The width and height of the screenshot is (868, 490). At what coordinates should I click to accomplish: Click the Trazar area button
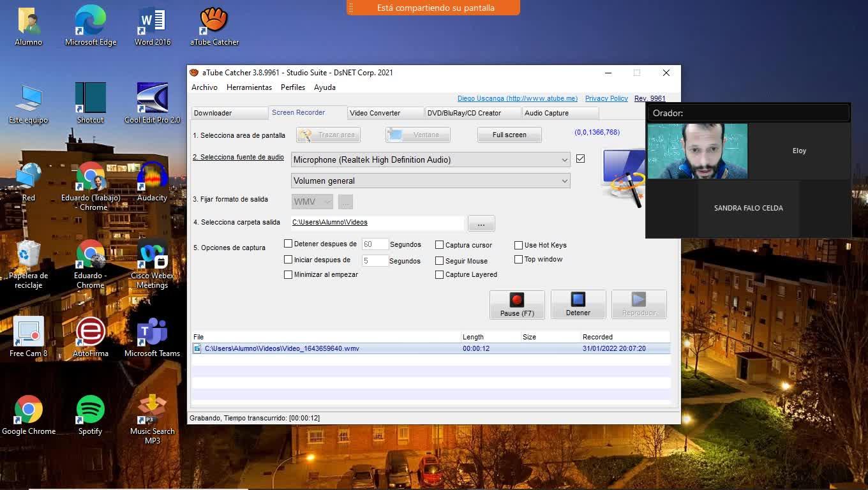click(x=329, y=135)
